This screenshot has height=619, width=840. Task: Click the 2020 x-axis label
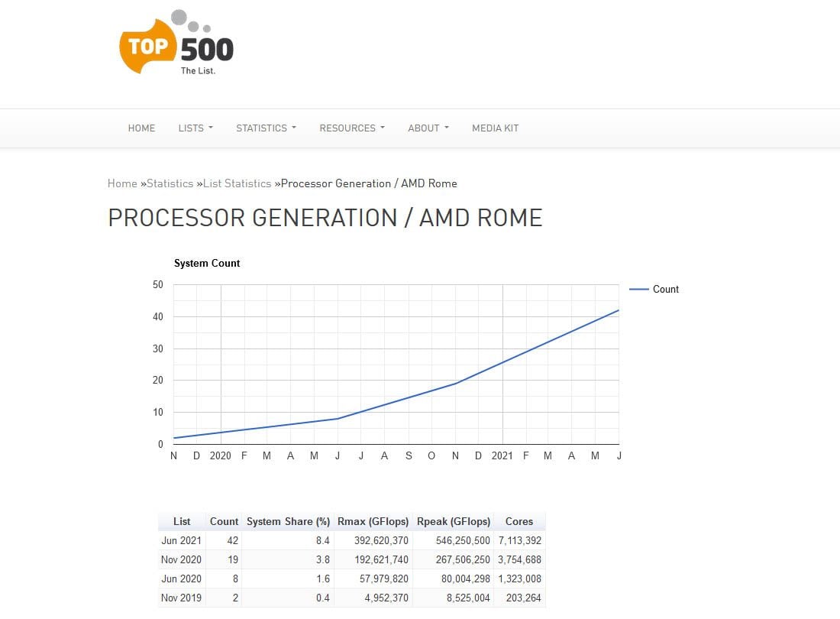click(220, 455)
